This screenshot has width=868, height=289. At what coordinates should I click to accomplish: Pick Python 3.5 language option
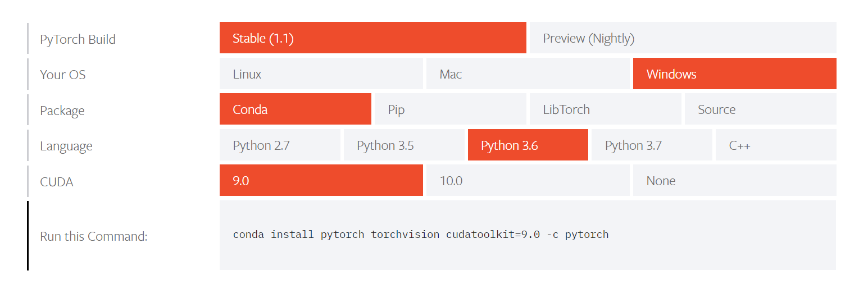(x=404, y=145)
